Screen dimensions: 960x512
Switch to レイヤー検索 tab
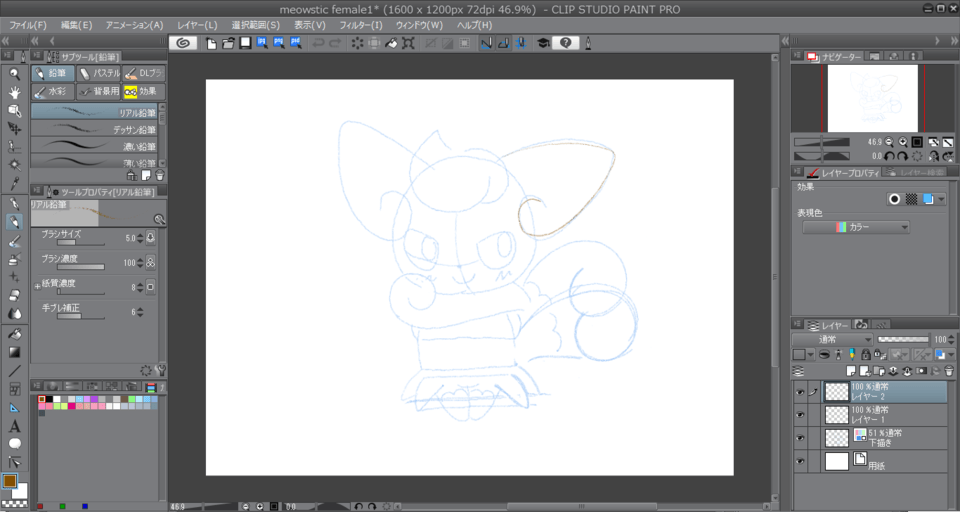pos(916,173)
